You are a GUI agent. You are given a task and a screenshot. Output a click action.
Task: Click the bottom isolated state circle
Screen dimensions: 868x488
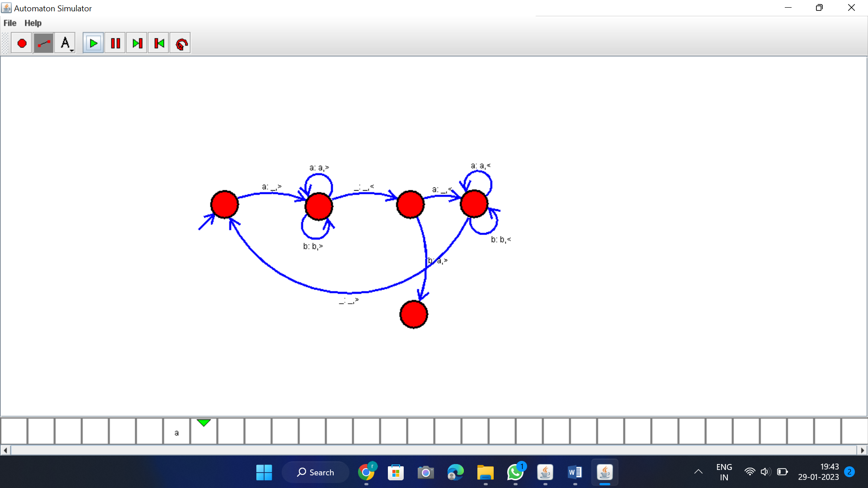414,314
